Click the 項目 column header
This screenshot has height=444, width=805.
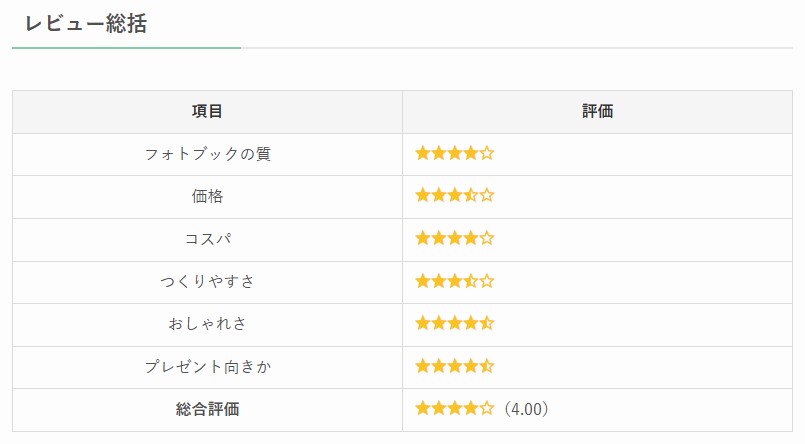pos(207,112)
